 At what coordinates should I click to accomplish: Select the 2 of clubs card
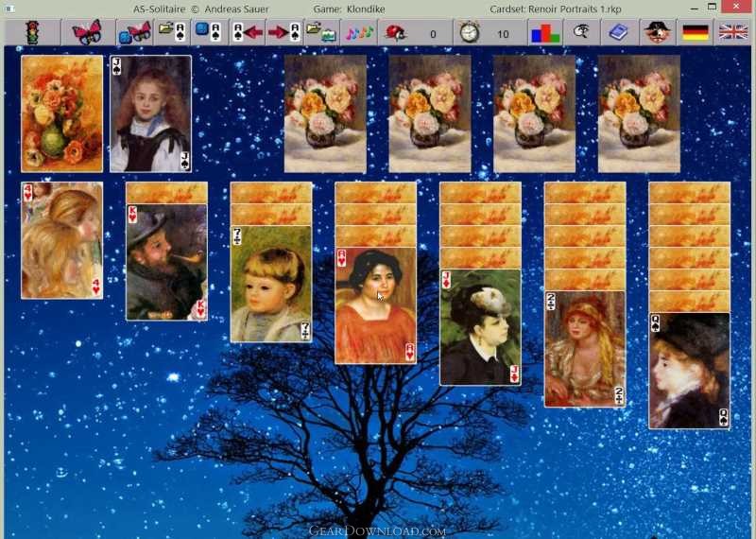tap(585, 349)
